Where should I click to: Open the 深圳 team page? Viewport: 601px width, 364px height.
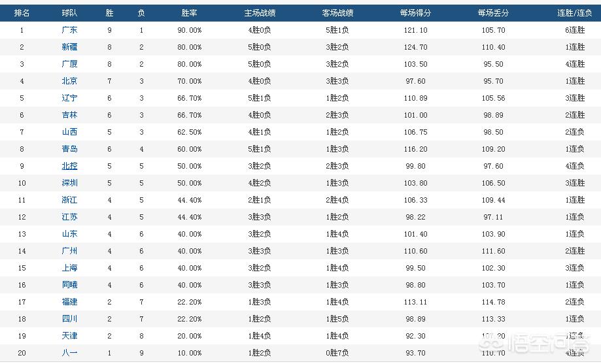[x=70, y=183]
